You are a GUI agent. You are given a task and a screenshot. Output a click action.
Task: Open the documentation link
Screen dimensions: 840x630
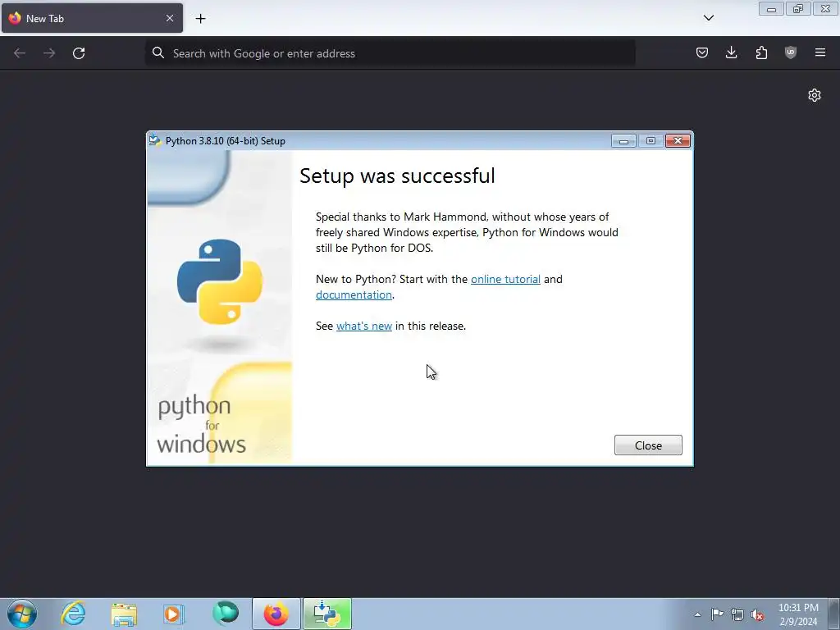[x=354, y=294]
